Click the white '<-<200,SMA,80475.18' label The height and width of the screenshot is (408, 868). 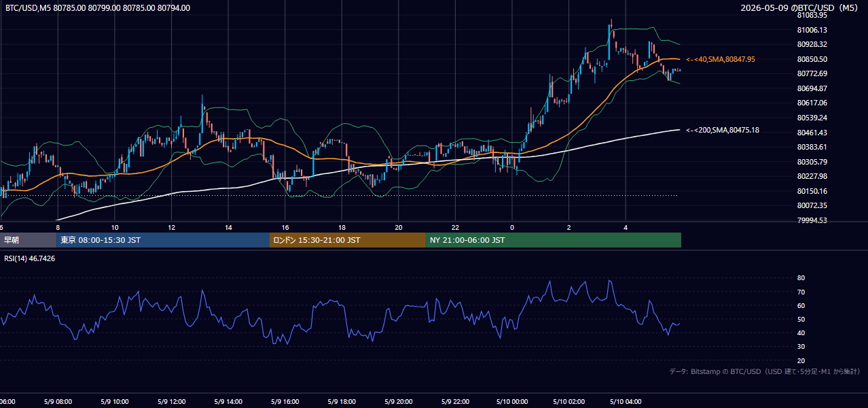tap(723, 130)
